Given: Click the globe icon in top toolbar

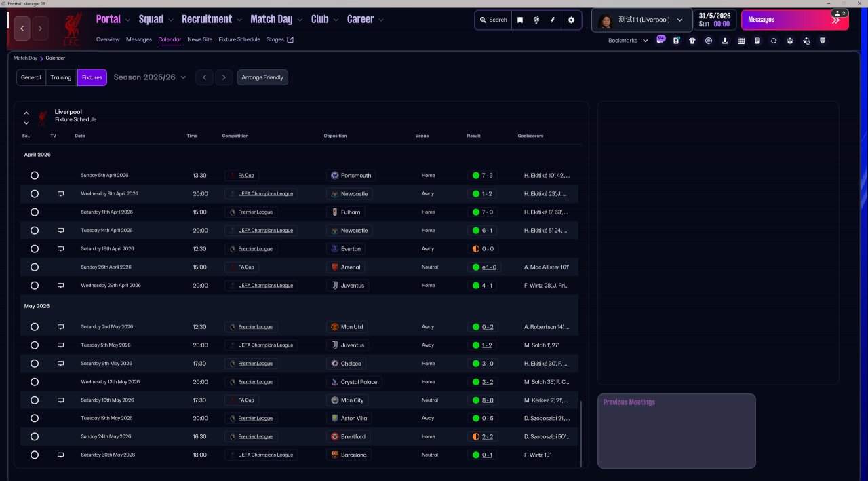Looking at the screenshot, I should point(536,20).
